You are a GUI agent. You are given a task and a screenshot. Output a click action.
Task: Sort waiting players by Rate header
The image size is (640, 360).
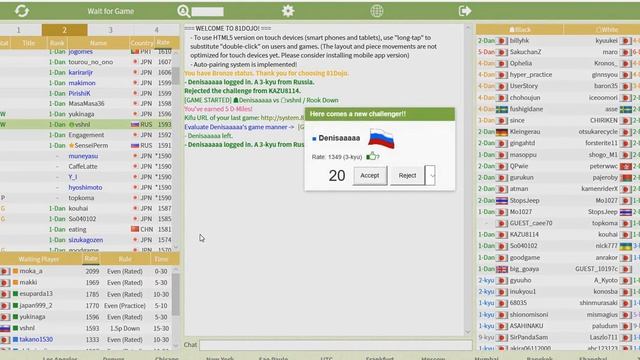click(x=91, y=259)
